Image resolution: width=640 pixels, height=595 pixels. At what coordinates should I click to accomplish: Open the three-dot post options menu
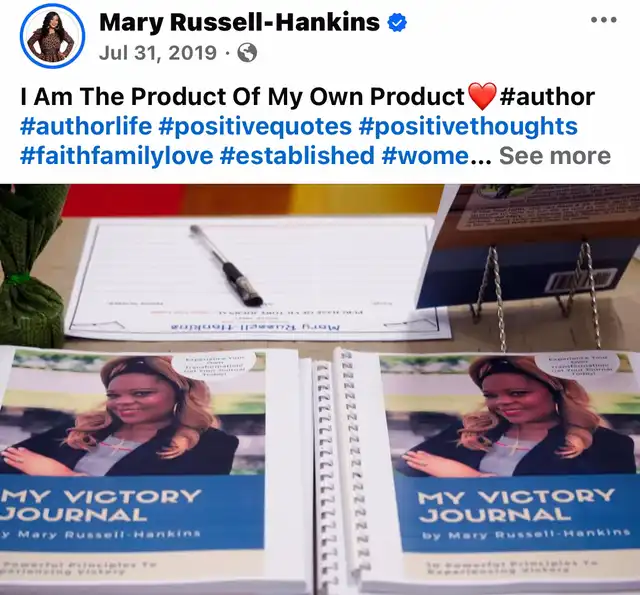pyautogui.click(x=604, y=19)
